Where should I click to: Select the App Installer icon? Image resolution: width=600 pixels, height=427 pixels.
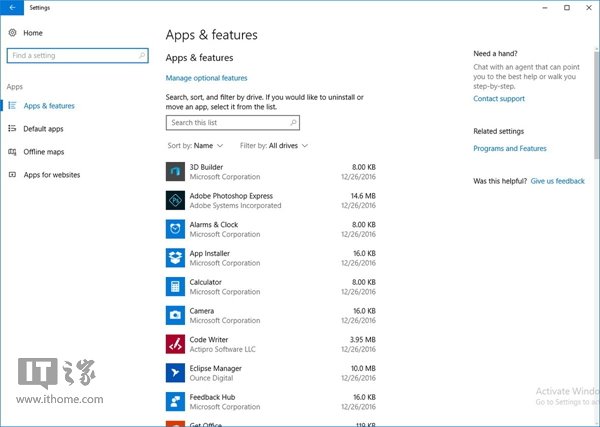pyautogui.click(x=175, y=258)
